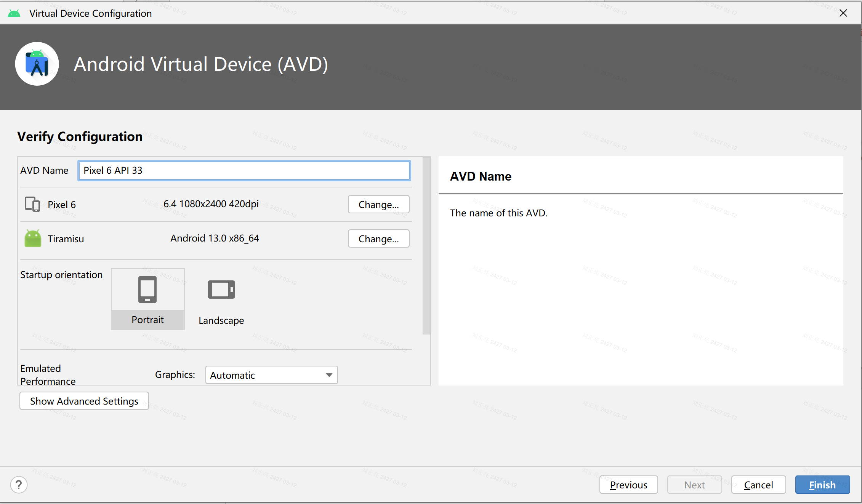Show Advanced Settings
862x504 pixels.
click(84, 401)
